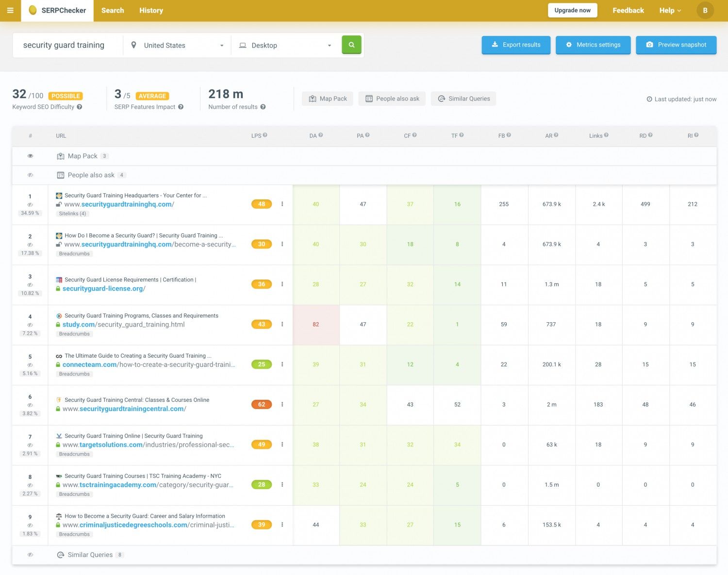Toggle visibility of Map Pack row
The image size is (728, 575).
pos(30,156)
